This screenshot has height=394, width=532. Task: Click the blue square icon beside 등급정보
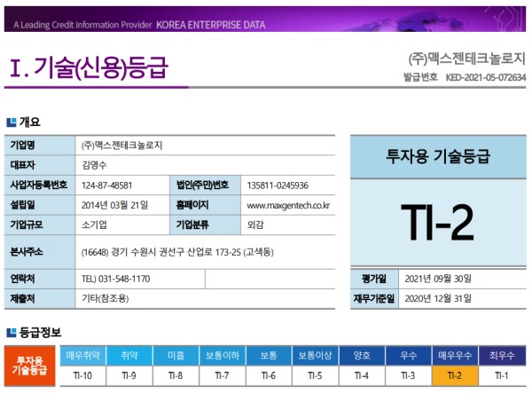(12, 333)
